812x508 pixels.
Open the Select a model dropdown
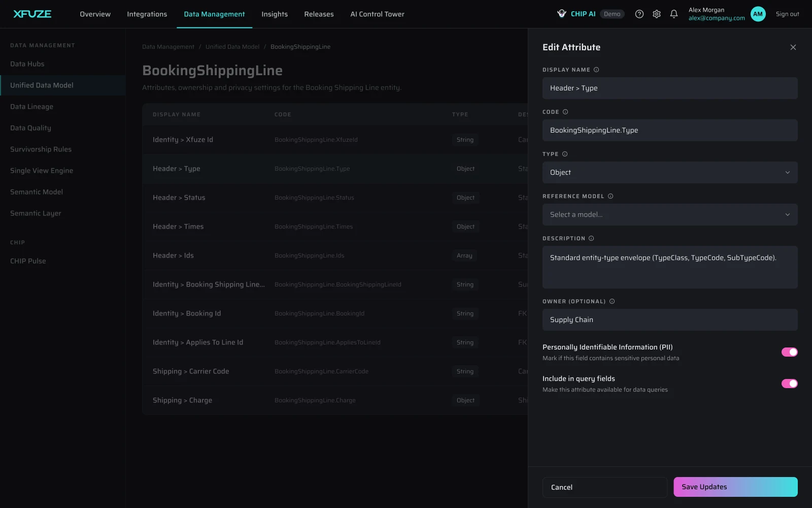670,214
